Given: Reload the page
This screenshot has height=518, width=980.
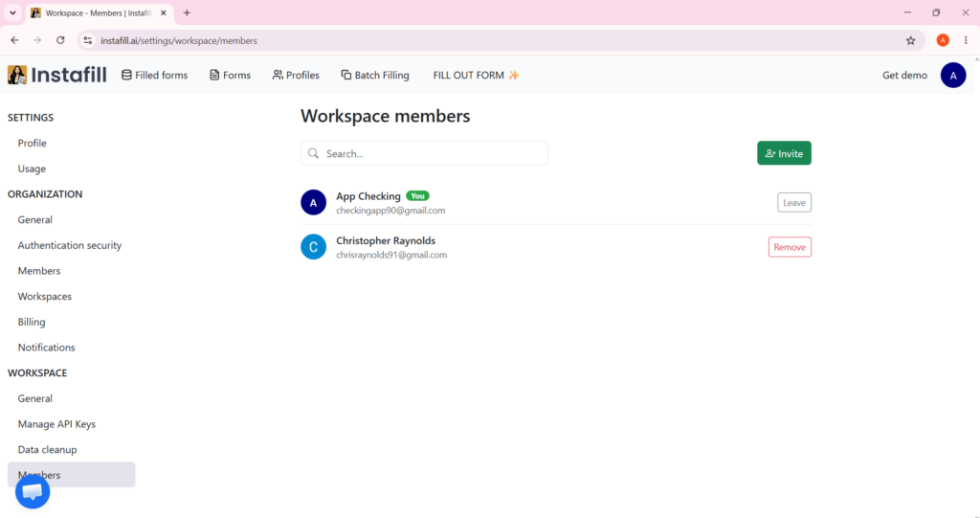Looking at the screenshot, I should coord(60,40).
